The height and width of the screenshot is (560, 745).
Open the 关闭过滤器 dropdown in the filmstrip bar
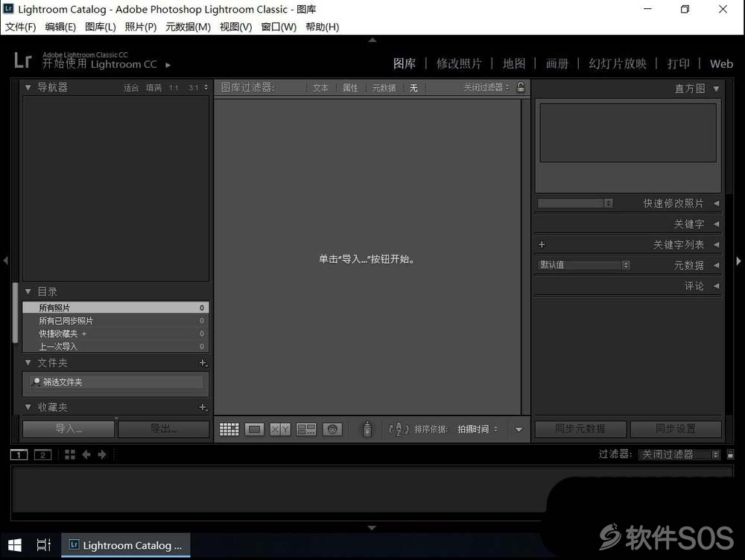click(679, 454)
